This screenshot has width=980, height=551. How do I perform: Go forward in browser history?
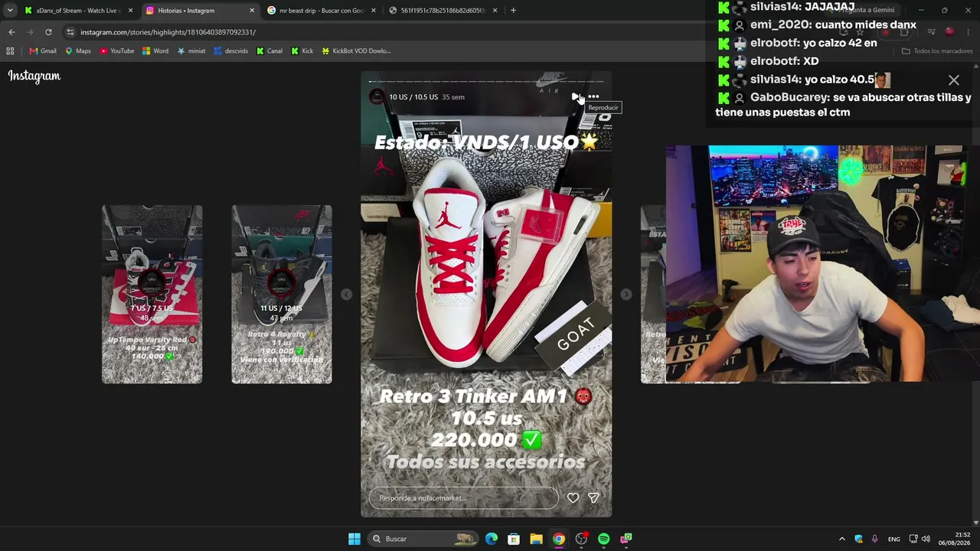30,32
